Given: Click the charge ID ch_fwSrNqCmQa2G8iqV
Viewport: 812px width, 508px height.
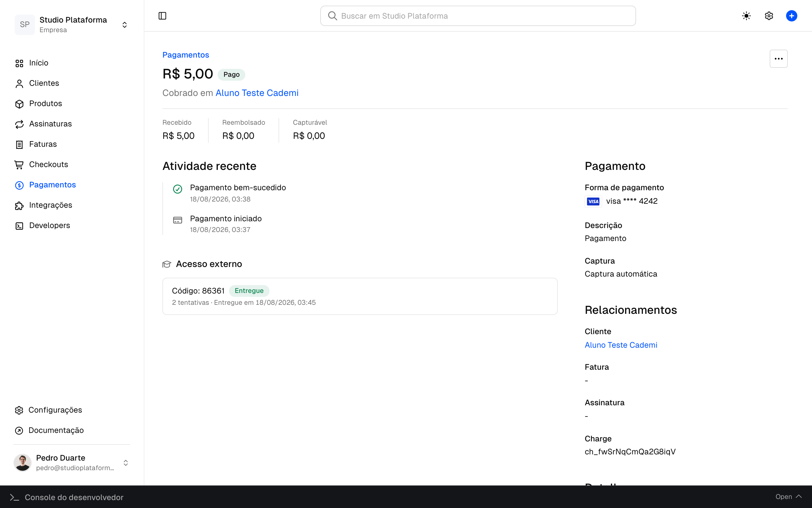Looking at the screenshot, I should tap(630, 452).
